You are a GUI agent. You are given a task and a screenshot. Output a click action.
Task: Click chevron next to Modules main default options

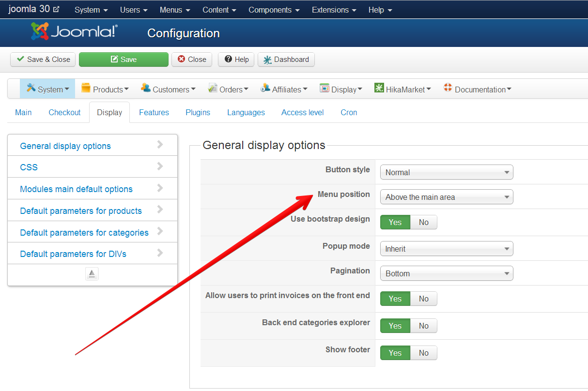[x=160, y=188]
